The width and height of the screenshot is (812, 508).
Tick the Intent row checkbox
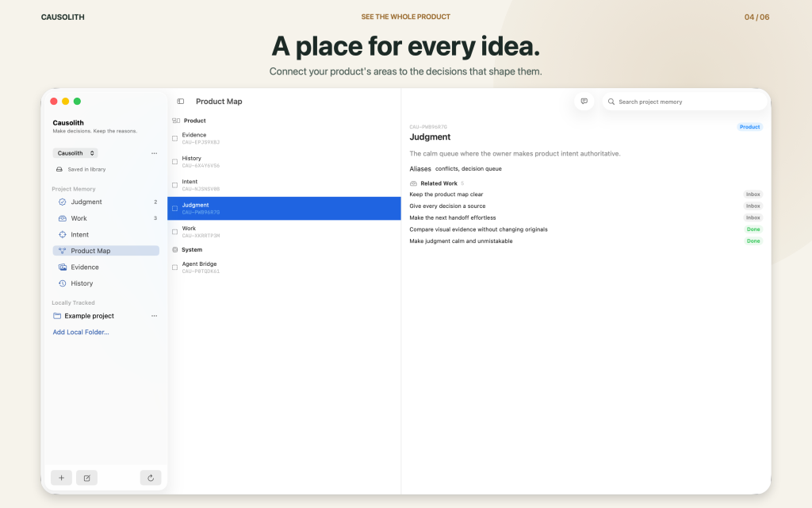(174, 185)
